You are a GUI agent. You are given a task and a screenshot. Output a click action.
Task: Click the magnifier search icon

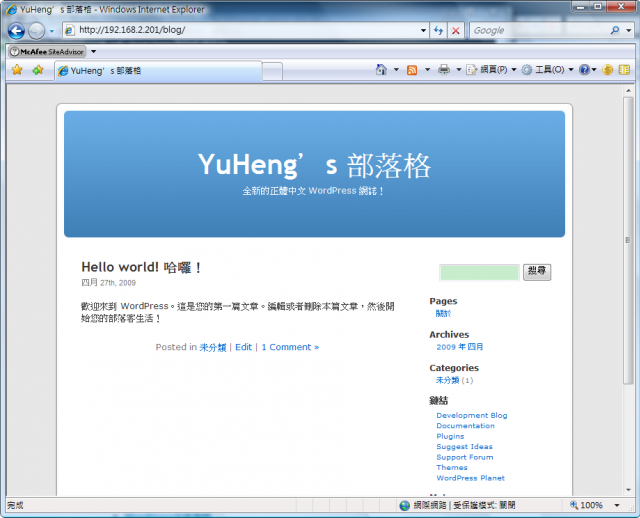(x=615, y=30)
